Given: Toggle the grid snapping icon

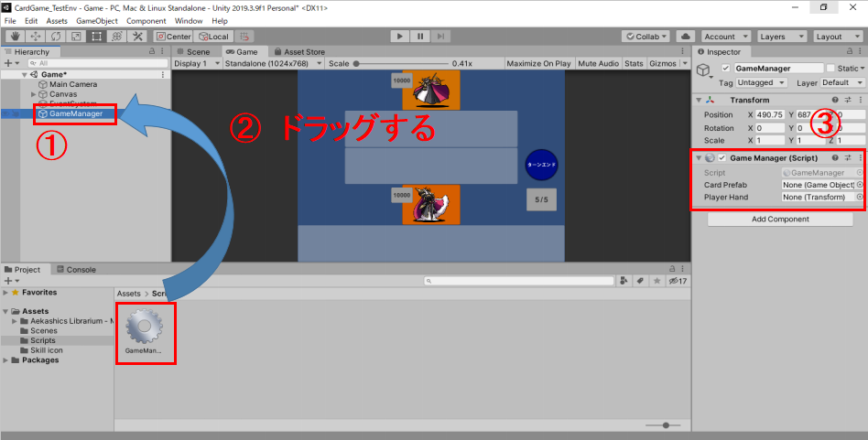Looking at the screenshot, I should tap(244, 37).
